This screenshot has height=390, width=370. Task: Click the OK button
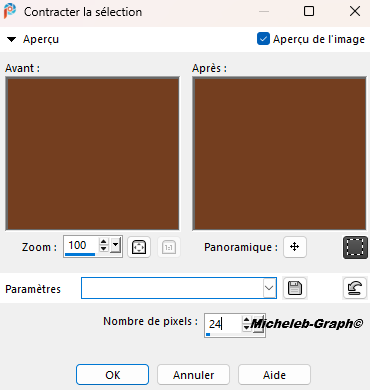point(112,375)
